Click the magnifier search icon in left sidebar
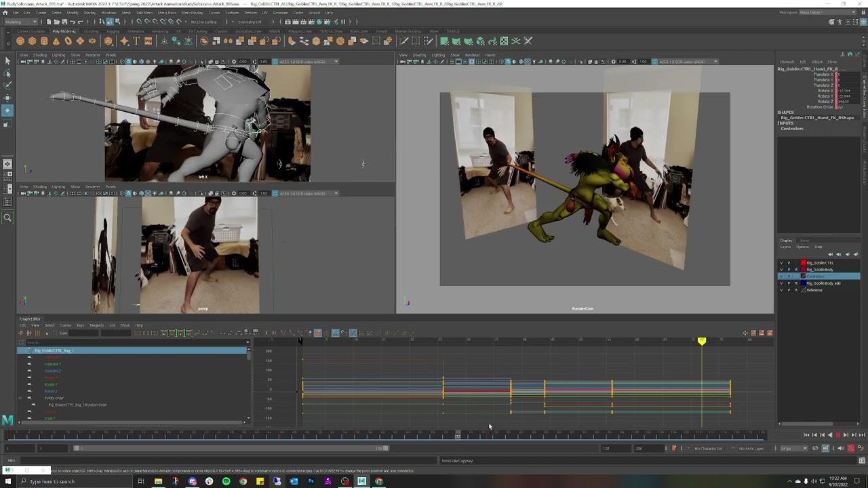Screen dimensions: 868x488 (7, 218)
